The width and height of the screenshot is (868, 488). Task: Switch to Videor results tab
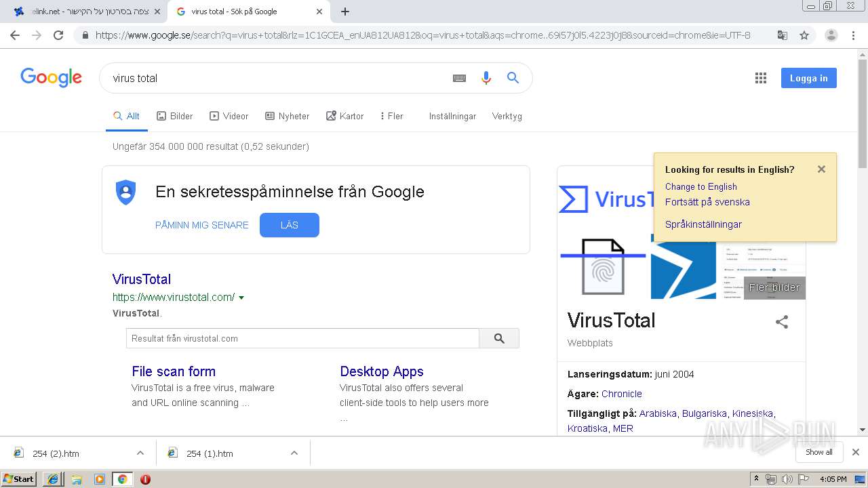[x=229, y=116]
